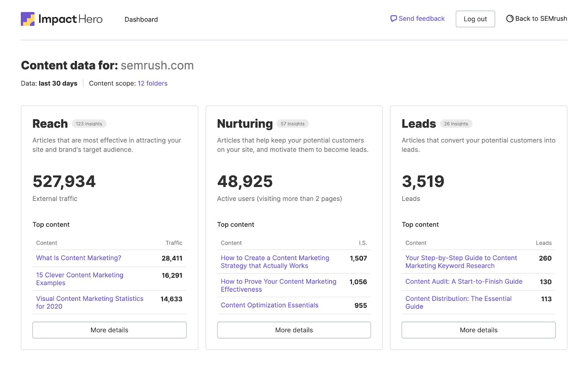Click the 14,633 traffic value

point(171,299)
